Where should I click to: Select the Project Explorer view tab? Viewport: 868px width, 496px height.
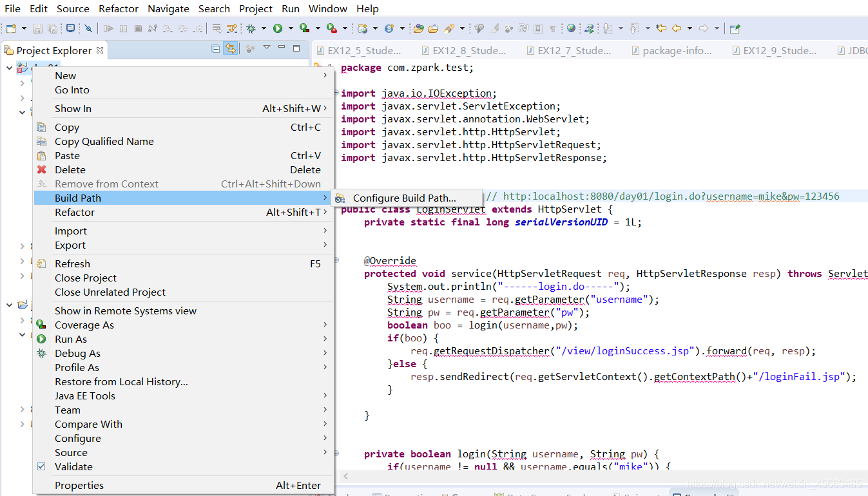tap(54, 50)
